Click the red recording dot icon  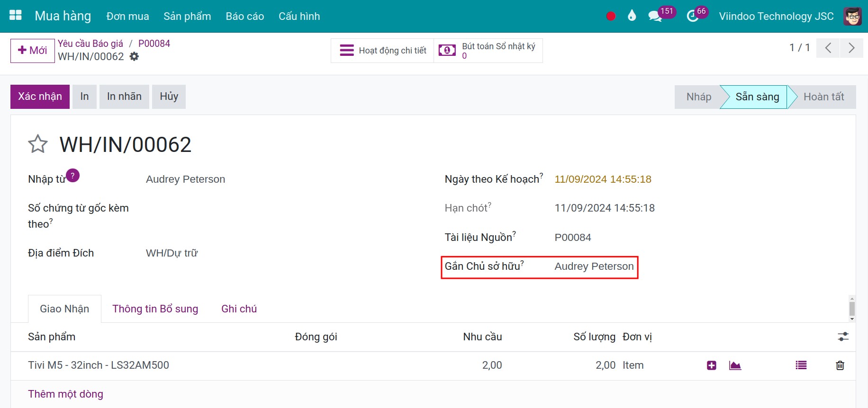point(611,16)
